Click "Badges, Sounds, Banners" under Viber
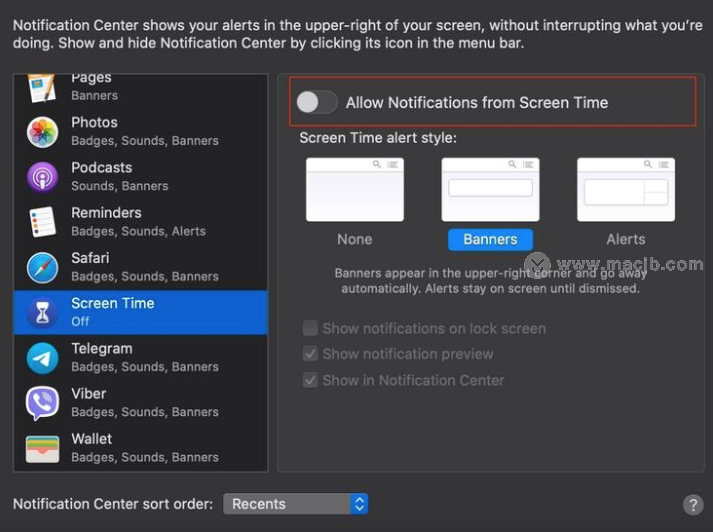 pyautogui.click(x=145, y=412)
